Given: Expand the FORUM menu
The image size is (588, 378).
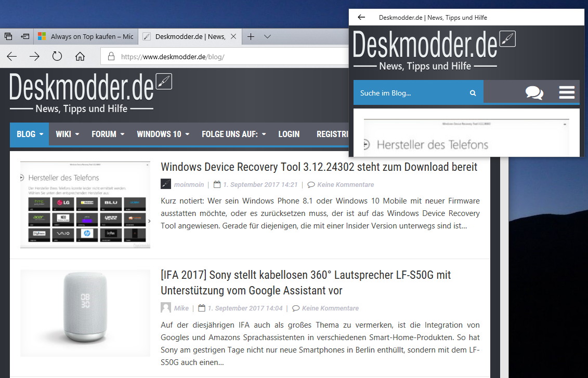Looking at the screenshot, I should pyautogui.click(x=108, y=134).
